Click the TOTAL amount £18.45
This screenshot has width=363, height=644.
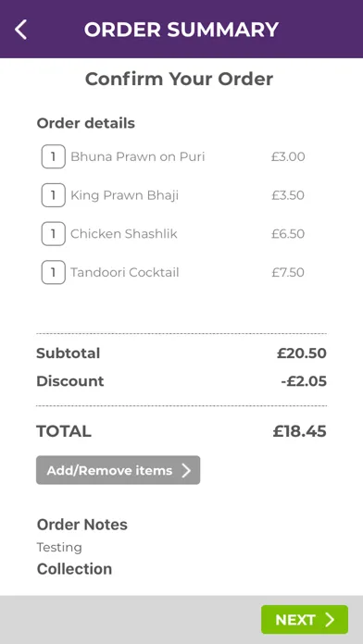point(300,431)
